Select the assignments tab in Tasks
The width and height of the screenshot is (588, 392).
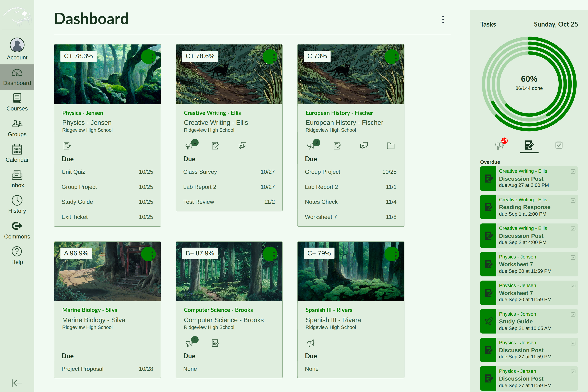529,145
